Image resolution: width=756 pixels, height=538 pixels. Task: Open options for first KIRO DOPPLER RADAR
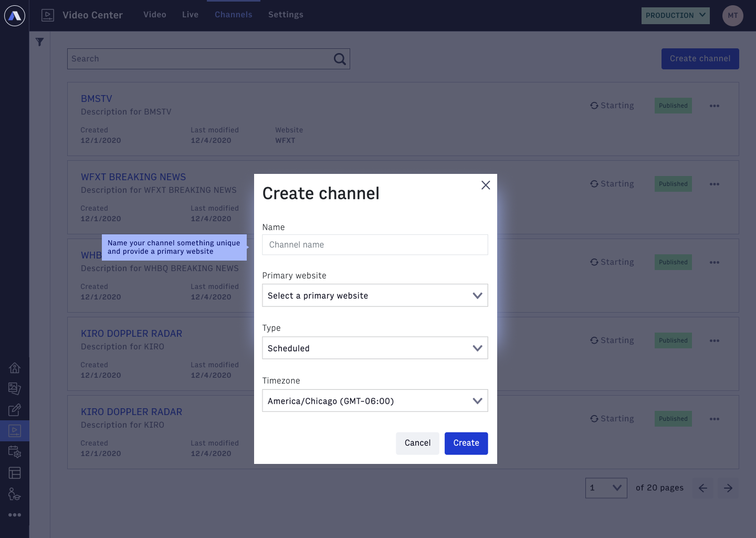(x=715, y=340)
